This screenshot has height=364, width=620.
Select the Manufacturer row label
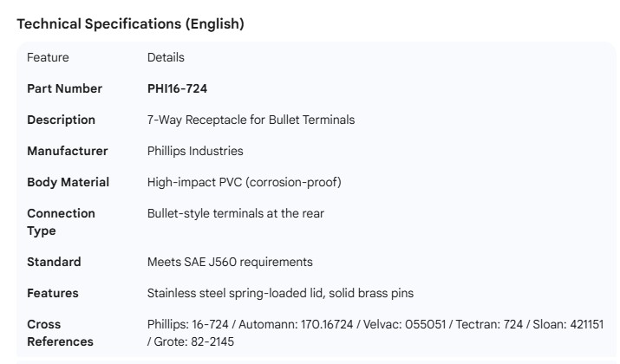coord(68,151)
